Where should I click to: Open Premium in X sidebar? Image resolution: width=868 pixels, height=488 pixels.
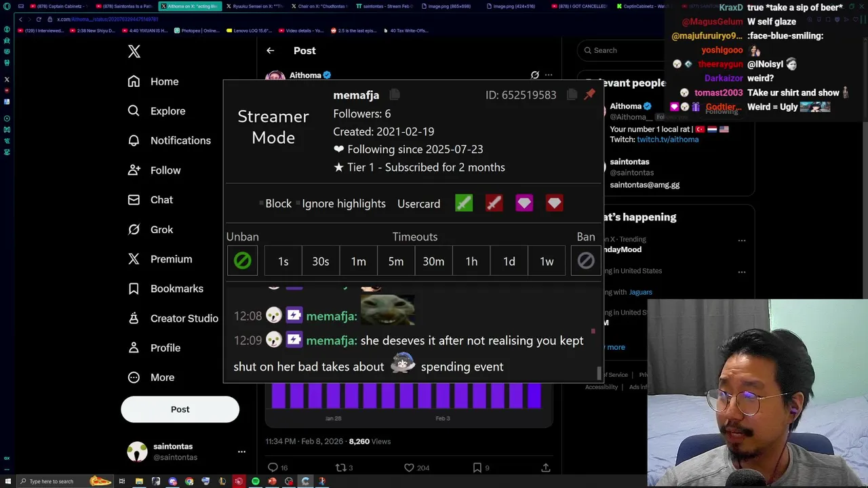(x=160, y=259)
